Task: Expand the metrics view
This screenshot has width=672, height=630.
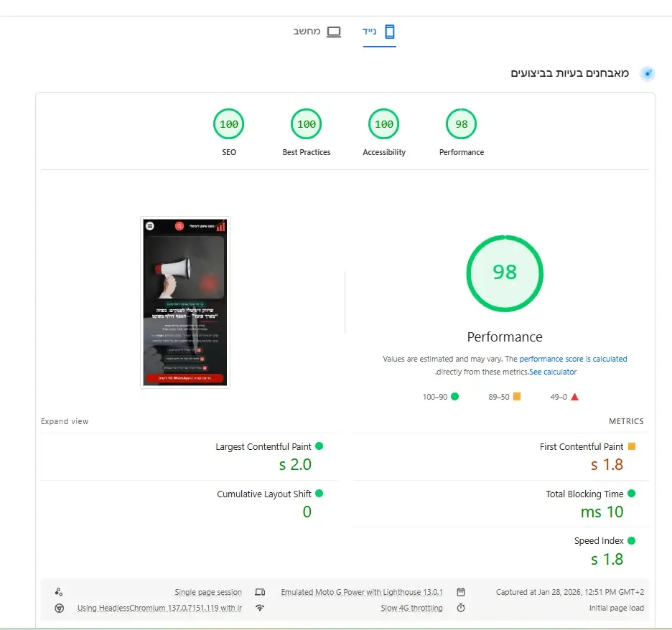Action: (x=65, y=421)
